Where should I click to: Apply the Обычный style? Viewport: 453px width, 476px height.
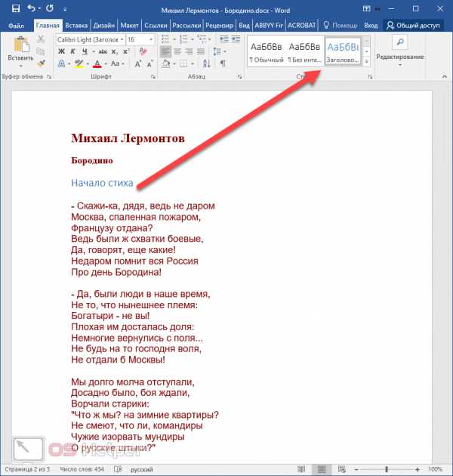coord(266,51)
